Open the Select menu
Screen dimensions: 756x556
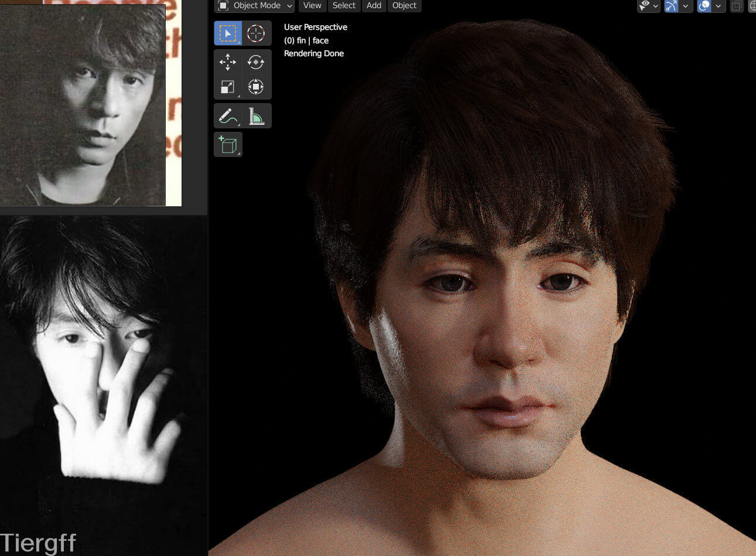pyautogui.click(x=344, y=6)
